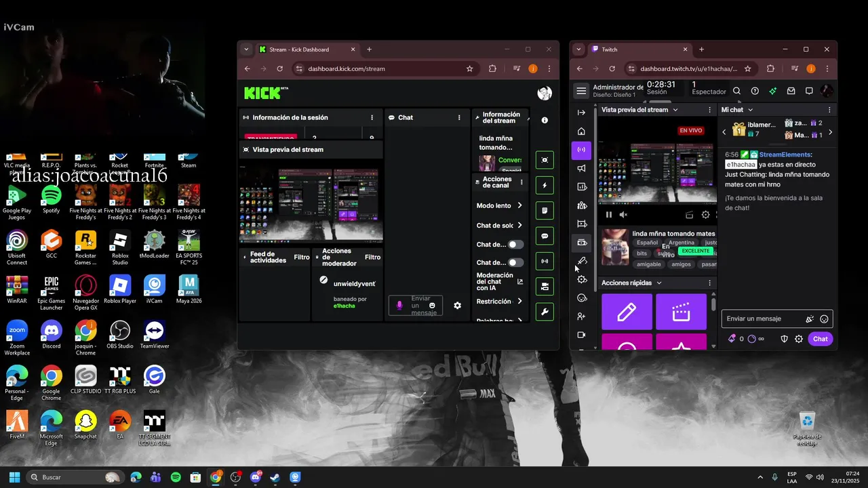Open Twitch hamburger menu
The image size is (868, 488).
pos(581,91)
